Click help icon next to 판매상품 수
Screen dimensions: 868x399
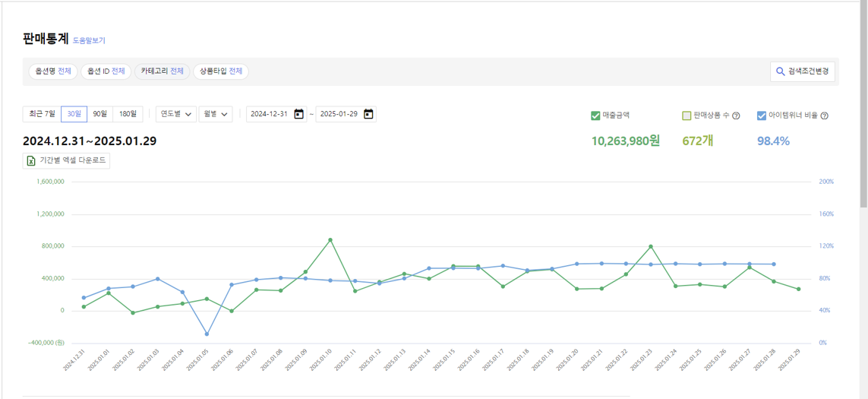click(736, 116)
